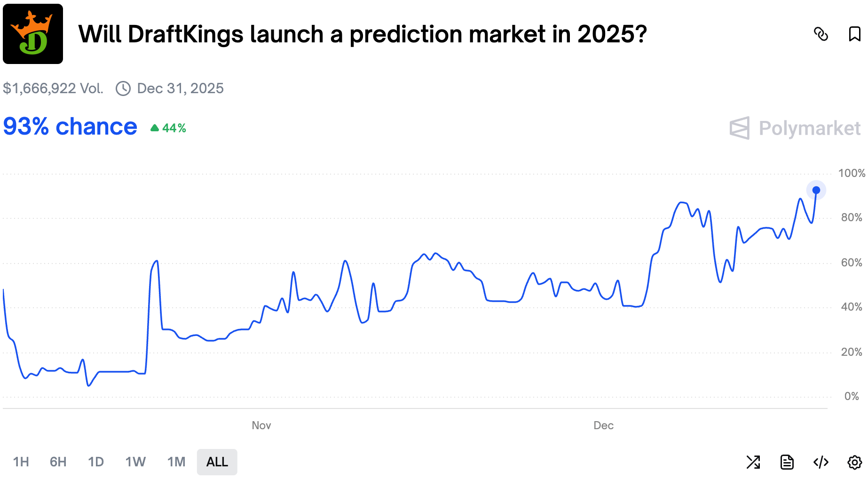The image size is (868, 480).
Task: Open chart settings gear
Action: click(854, 462)
